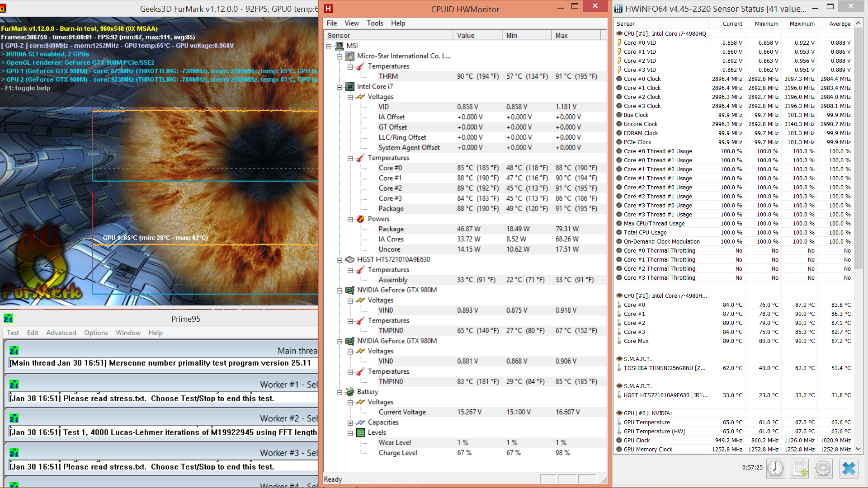The width and height of the screenshot is (868, 488).
Task: Click the blue X close sensors icon
Action: click(x=849, y=468)
